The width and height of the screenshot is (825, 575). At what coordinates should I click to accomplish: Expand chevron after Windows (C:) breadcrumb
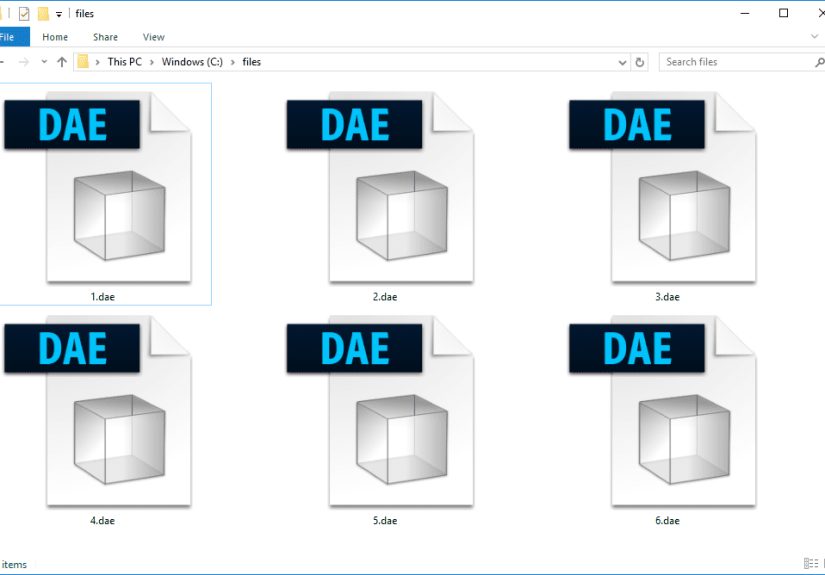[x=233, y=62]
